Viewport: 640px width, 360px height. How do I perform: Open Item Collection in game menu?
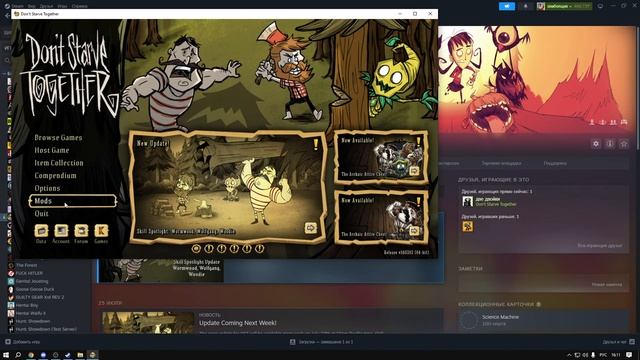[x=59, y=163]
